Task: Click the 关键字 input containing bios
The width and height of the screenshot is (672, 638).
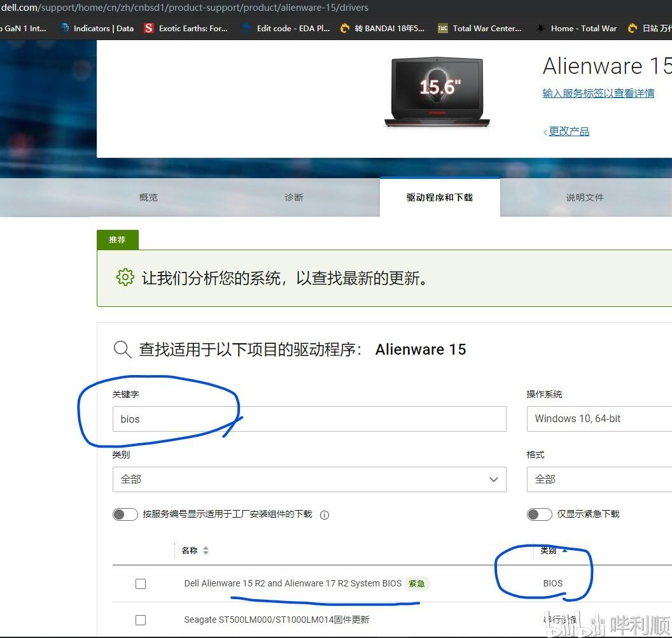Action: [309, 419]
